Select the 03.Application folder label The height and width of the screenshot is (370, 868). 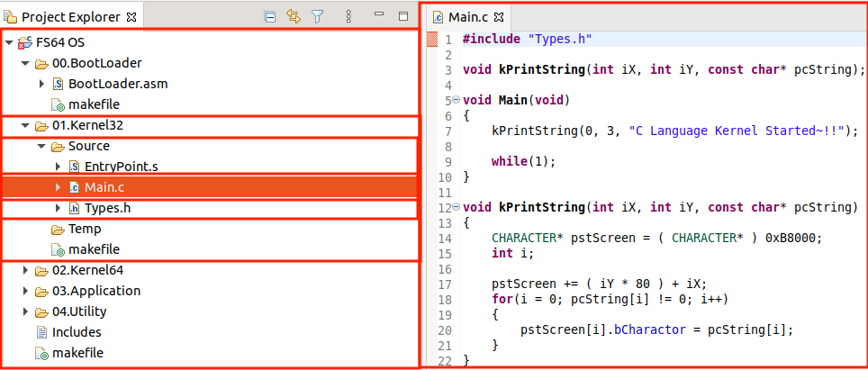[x=96, y=291]
